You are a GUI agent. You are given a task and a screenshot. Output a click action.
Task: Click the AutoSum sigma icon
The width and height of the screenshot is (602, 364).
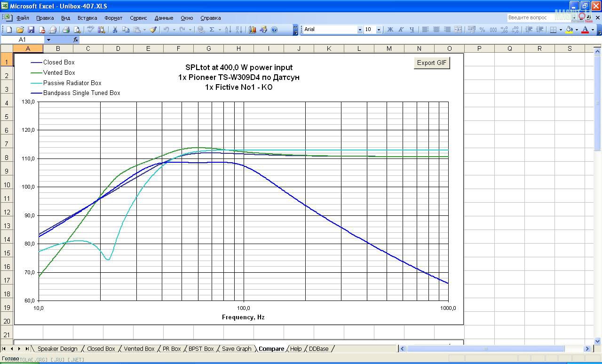coord(212,30)
